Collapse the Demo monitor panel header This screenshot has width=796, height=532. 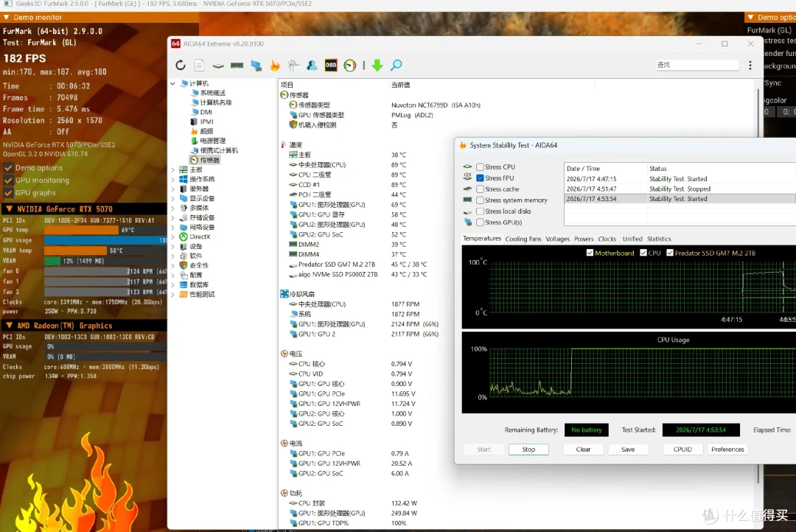6,17
